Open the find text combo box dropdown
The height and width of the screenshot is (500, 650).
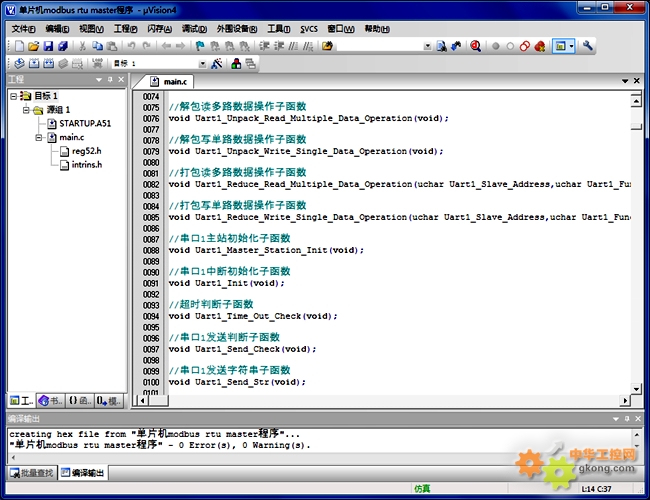coord(427,46)
